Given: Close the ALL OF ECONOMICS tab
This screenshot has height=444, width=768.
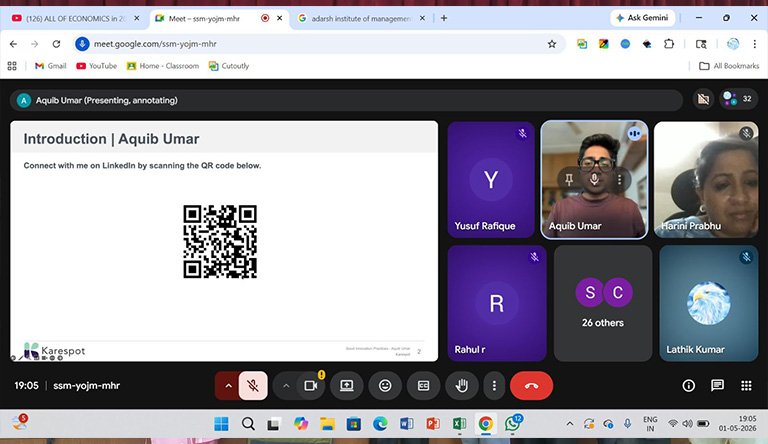Looking at the screenshot, I should tap(137, 18).
